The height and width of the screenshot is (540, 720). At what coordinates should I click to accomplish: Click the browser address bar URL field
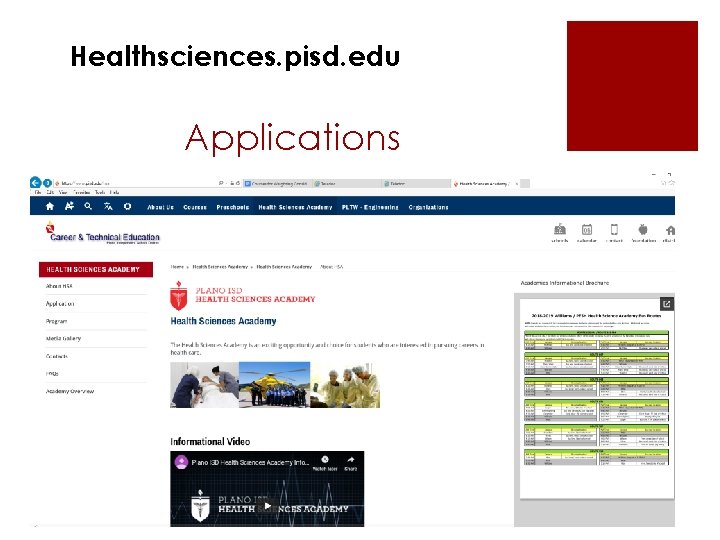tap(135, 183)
